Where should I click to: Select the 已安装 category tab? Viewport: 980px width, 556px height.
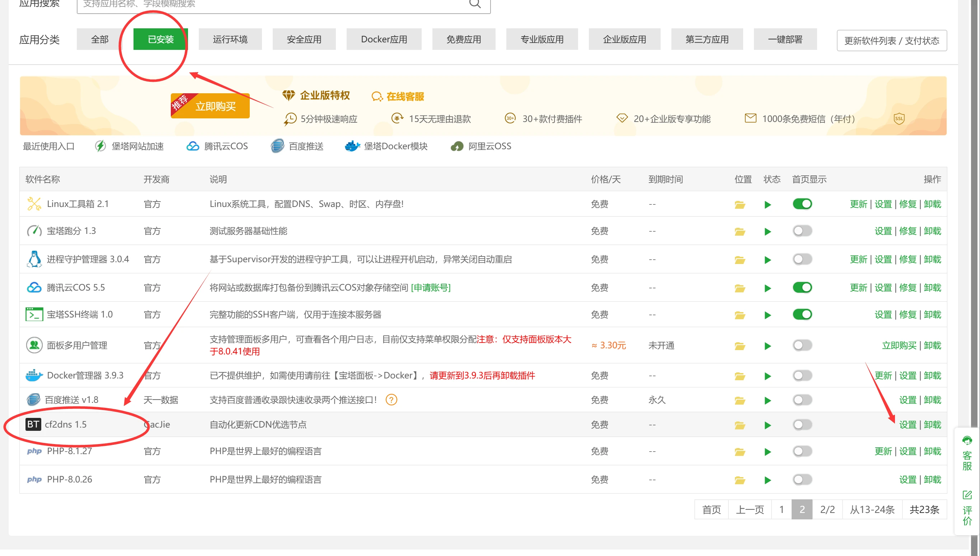point(160,39)
